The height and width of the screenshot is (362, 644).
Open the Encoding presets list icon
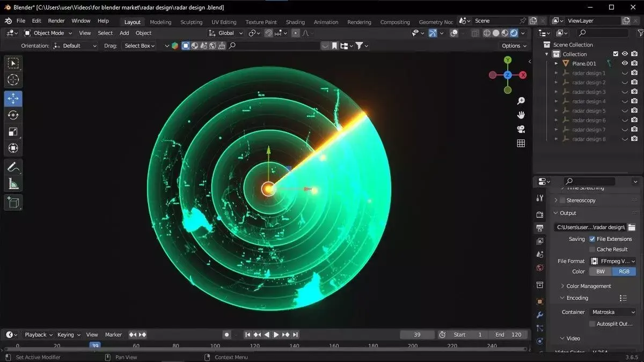coord(623,298)
